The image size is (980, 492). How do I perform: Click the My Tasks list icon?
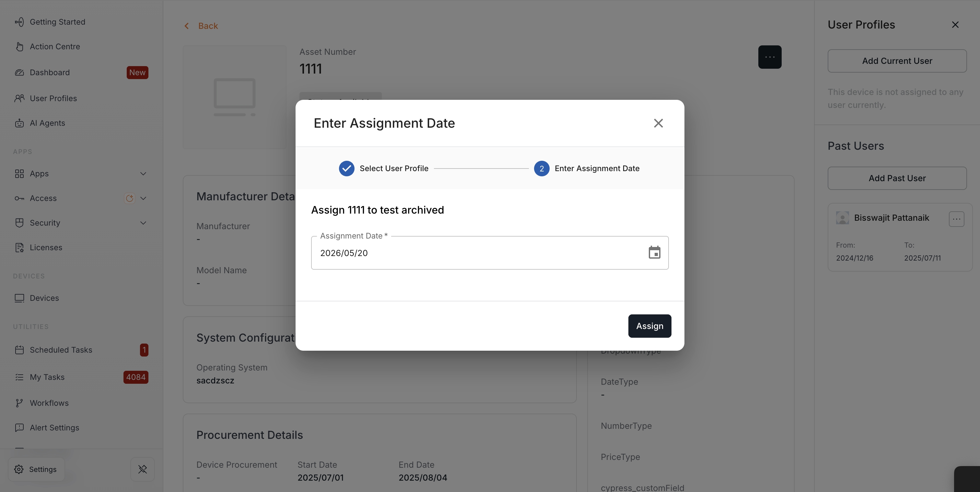click(19, 377)
